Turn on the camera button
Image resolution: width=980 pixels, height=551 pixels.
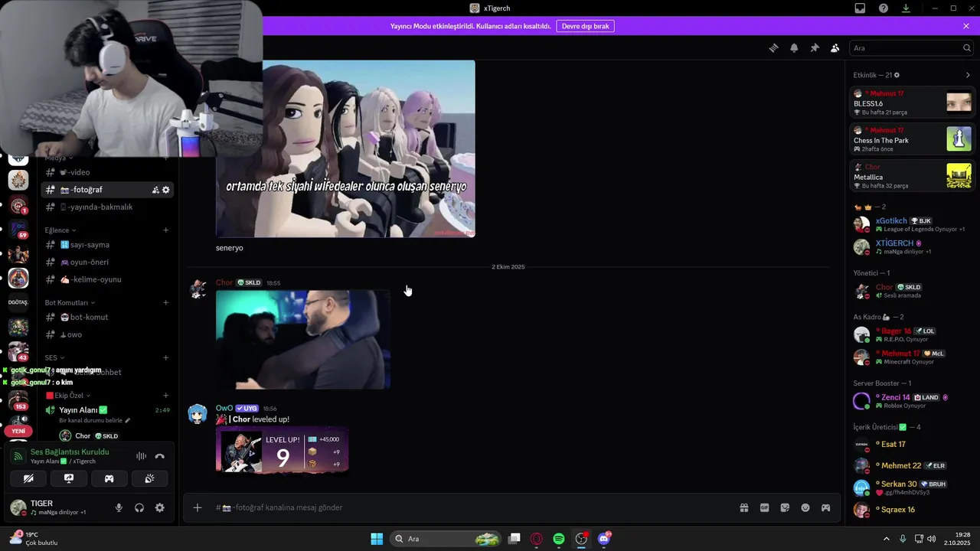tap(28, 478)
